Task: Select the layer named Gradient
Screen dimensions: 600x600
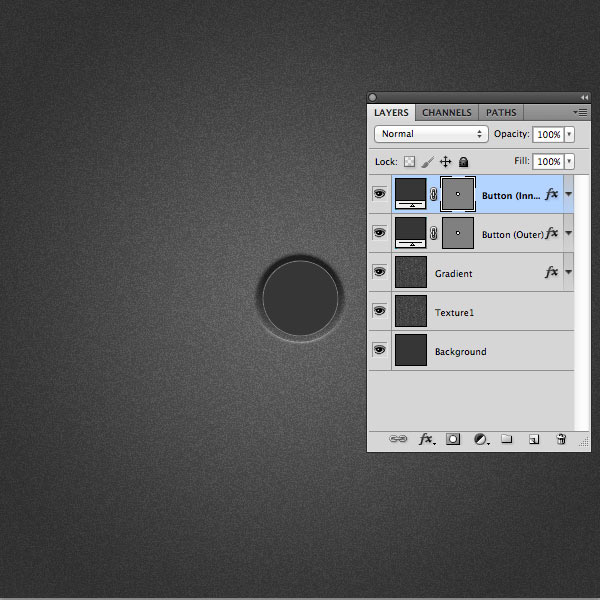Action: pos(453,274)
